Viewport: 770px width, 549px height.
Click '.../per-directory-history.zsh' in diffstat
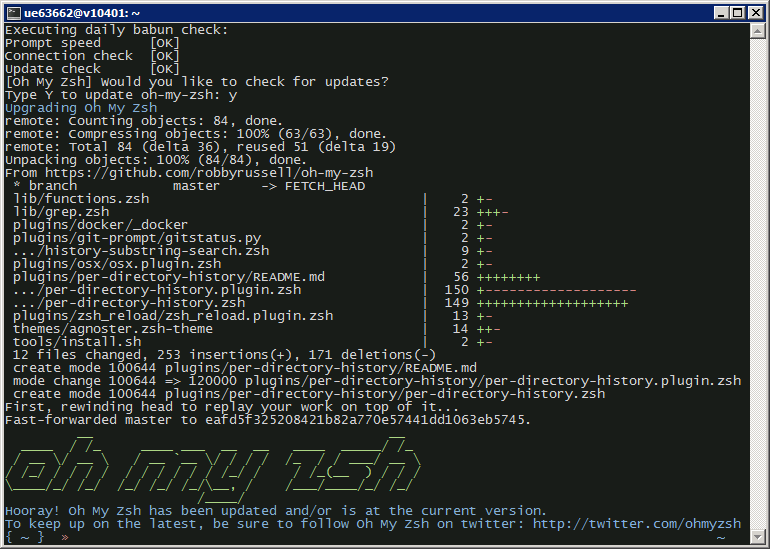tap(129, 303)
